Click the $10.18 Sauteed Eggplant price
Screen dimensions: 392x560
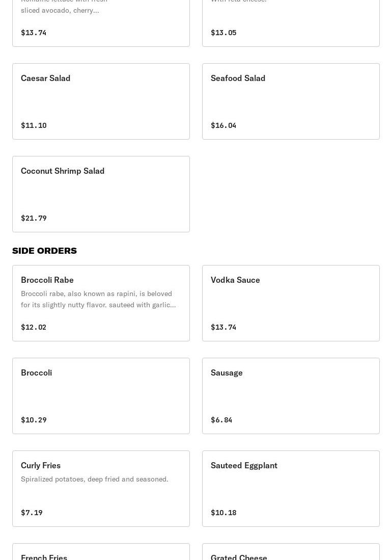tap(223, 513)
